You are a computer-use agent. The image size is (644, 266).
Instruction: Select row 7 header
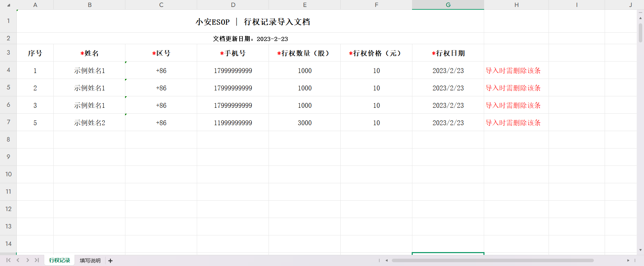point(8,122)
